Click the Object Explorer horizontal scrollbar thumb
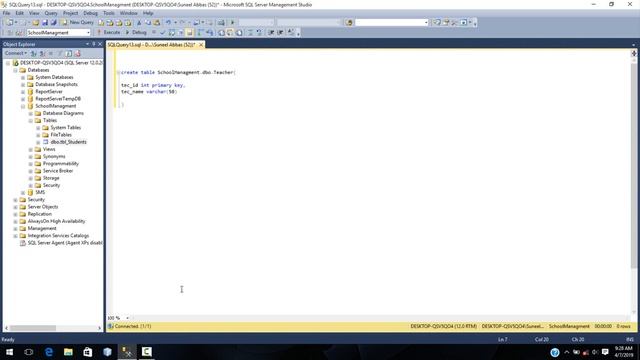The image size is (640, 360). (x=33, y=328)
